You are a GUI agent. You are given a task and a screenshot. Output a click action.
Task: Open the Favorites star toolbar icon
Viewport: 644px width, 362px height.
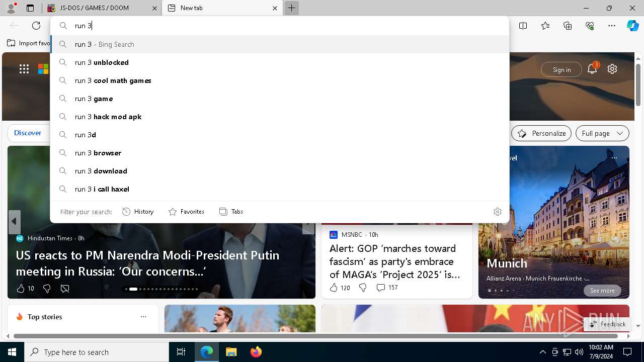click(x=545, y=26)
